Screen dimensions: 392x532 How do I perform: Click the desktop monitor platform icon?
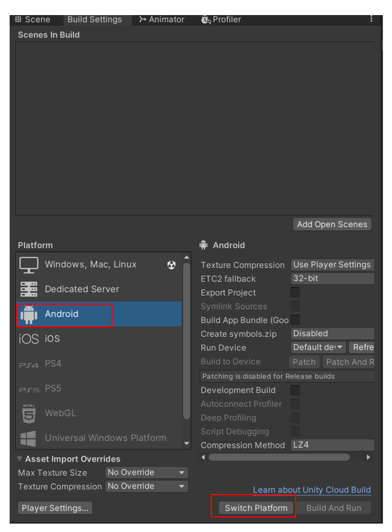[x=29, y=265]
